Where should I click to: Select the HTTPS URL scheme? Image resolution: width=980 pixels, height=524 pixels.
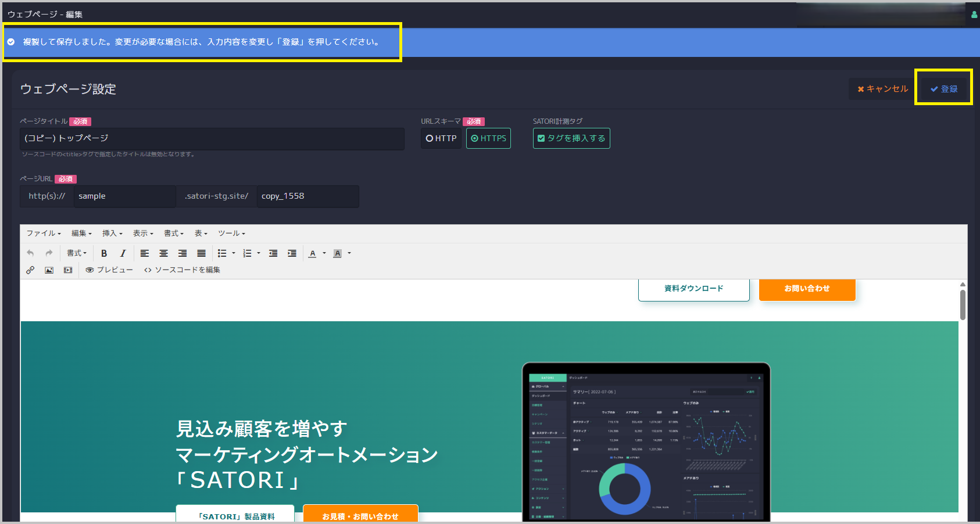pos(488,138)
